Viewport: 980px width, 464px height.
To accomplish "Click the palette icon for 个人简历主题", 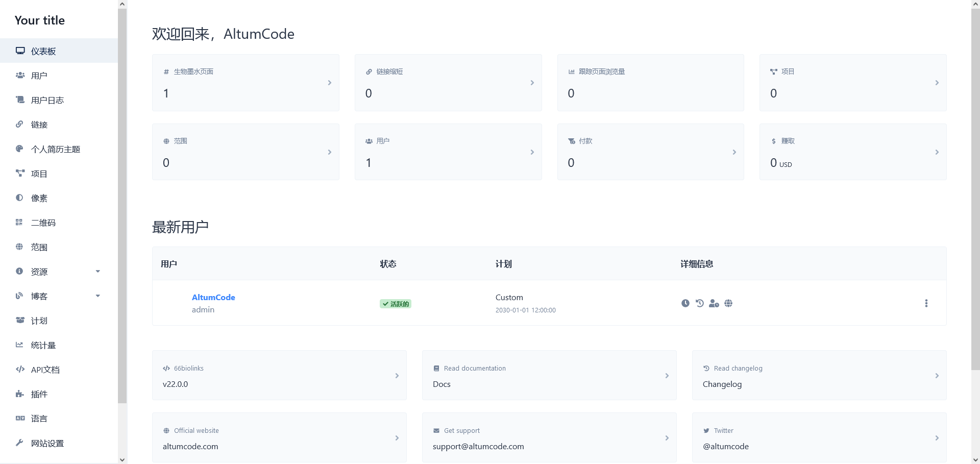I will [19, 149].
